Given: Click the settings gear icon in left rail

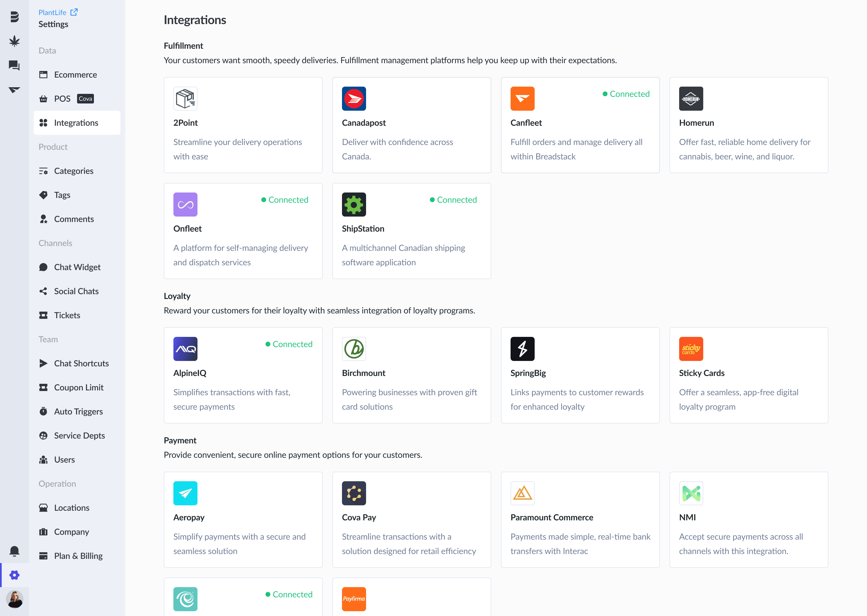Looking at the screenshot, I should click(14, 575).
